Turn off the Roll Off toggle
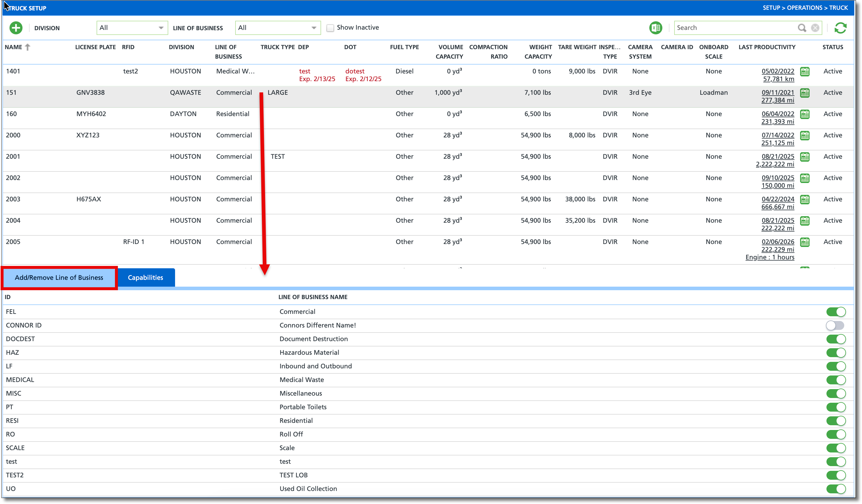The height and width of the screenshot is (504, 862). [x=836, y=434]
